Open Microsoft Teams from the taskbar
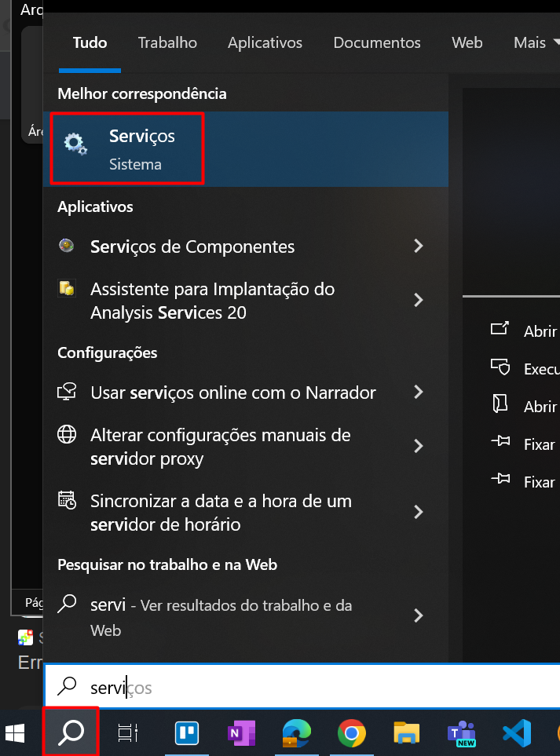Screen dimensions: 560x756 tap(462, 733)
